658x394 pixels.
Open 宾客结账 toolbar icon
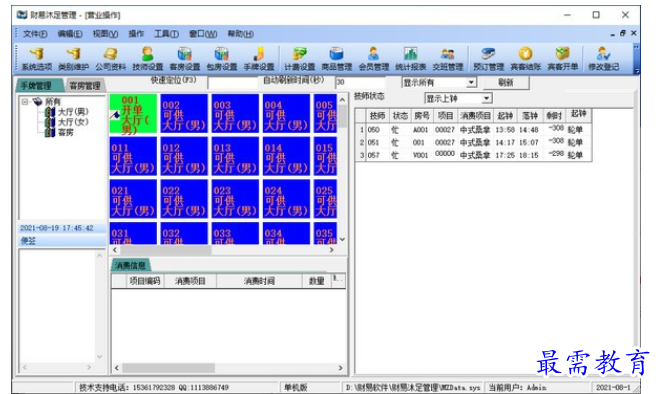click(x=525, y=59)
